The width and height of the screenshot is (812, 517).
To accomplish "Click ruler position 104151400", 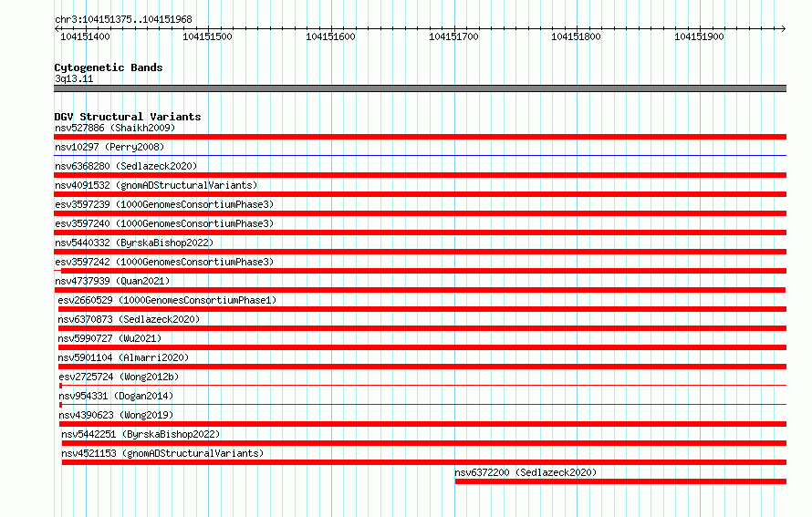I will [85, 36].
